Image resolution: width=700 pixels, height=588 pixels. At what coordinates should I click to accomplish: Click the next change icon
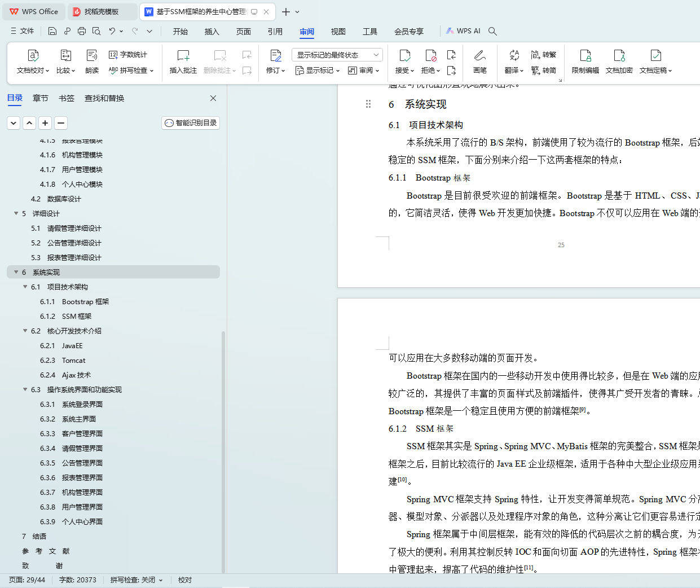click(x=451, y=71)
